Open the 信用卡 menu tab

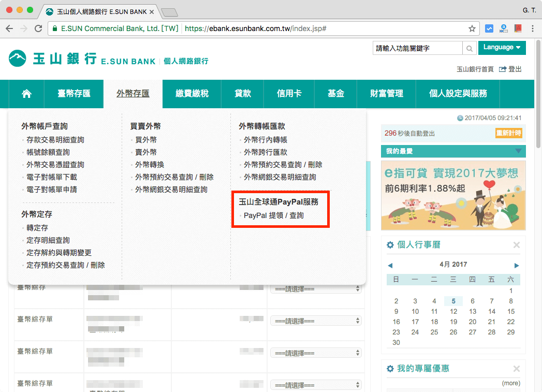(x=289, y=94)
